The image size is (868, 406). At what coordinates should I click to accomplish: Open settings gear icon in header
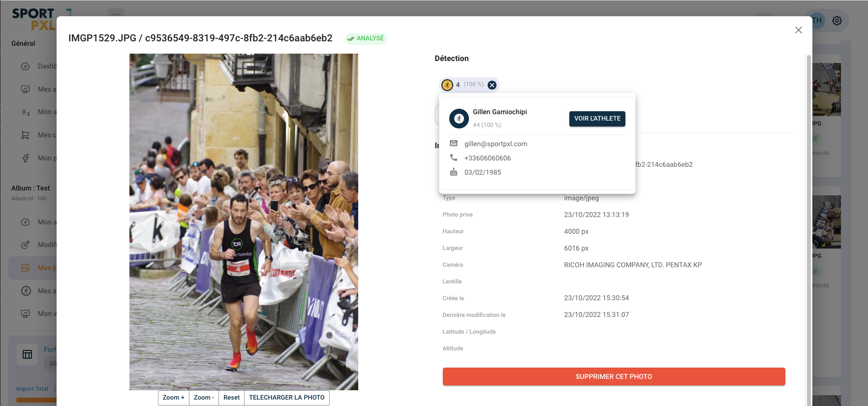837,21
